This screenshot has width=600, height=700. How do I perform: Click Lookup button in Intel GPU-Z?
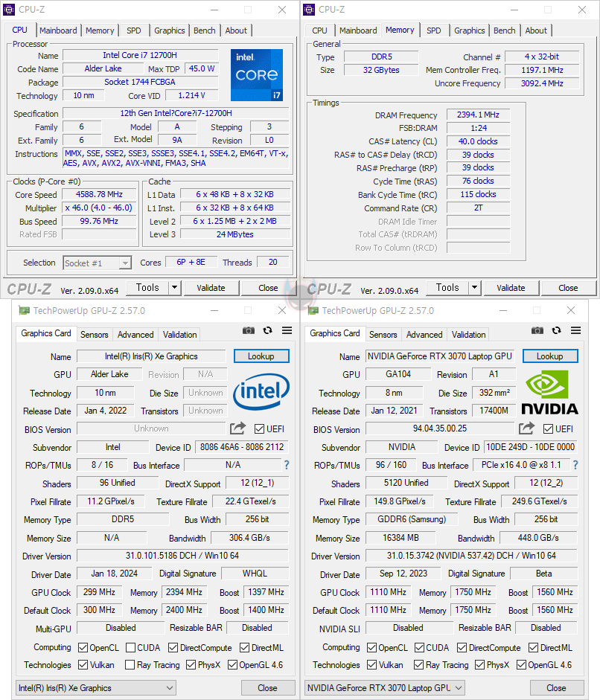[261, 356]
